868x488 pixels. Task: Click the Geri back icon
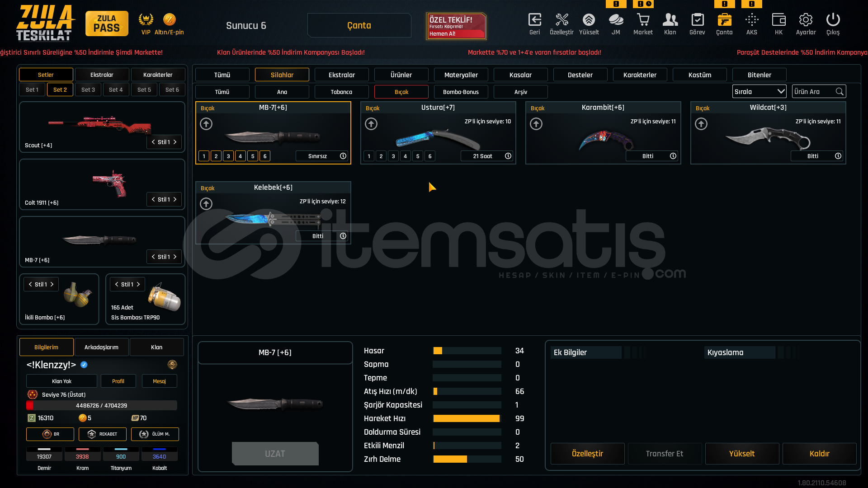pyautogui.click(x=534, y=20)
